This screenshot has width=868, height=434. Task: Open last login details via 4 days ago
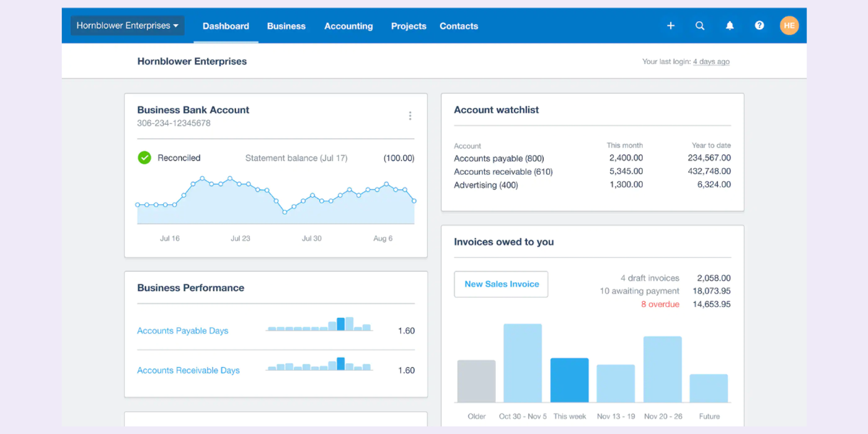coord(711,61)
